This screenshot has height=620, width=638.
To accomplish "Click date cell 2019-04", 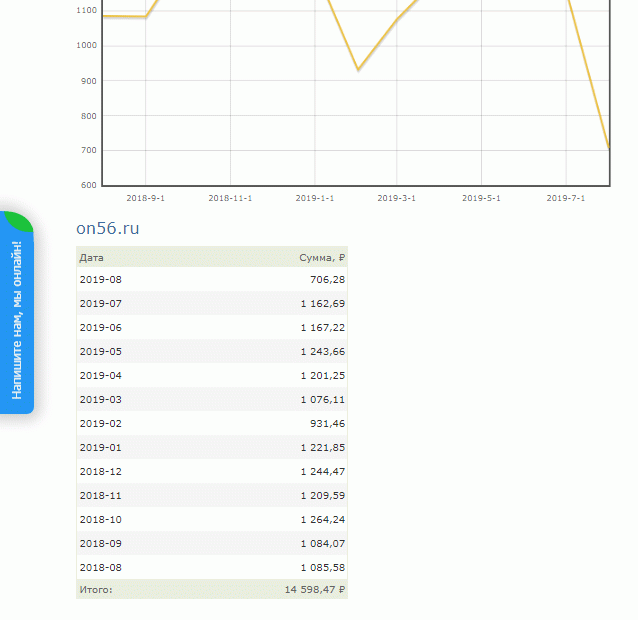I will (x=101, y=375).
